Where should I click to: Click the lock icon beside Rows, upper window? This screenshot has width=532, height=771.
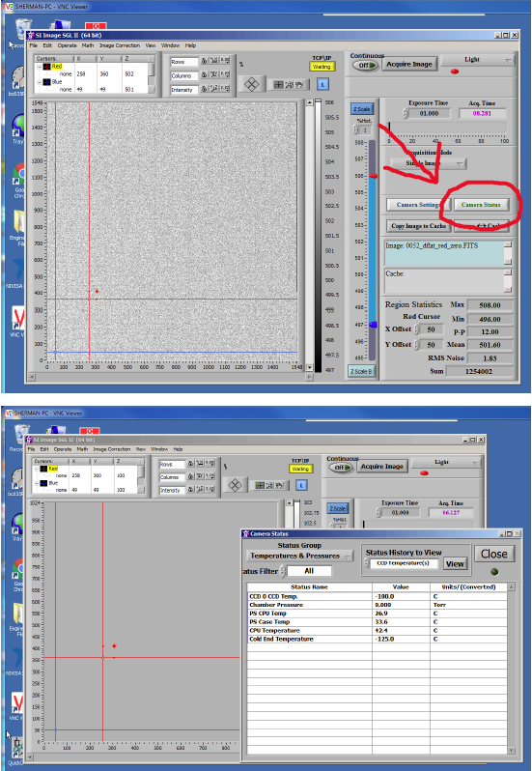coord(205,61)
